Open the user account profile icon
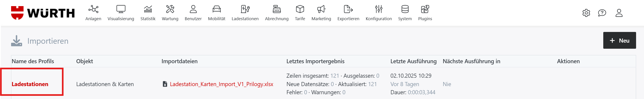The image size is (644, 99). tap(619, 13)
